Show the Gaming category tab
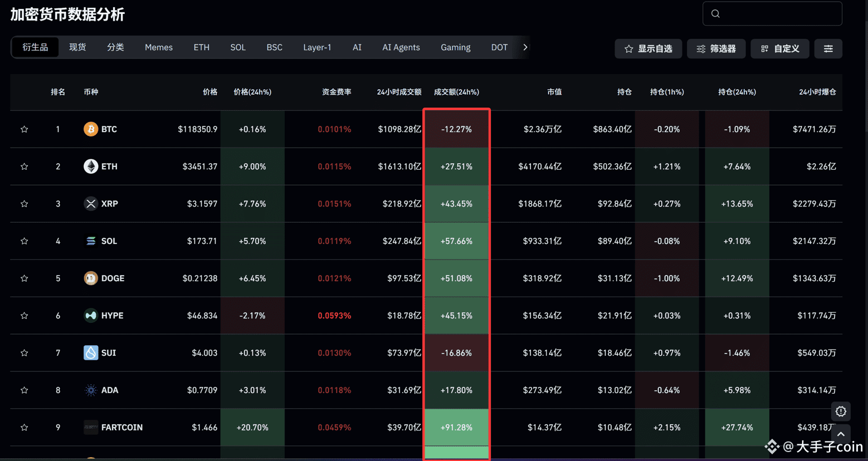Image resolution: width=868 pixels, height=461 pixels. (x=456, y=47)
